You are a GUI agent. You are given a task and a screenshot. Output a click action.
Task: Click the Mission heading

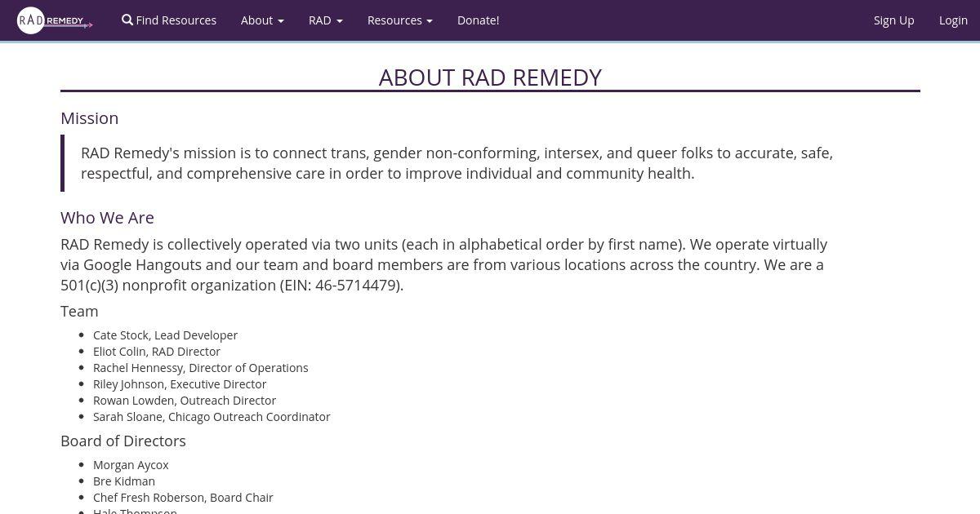[90, 118]
